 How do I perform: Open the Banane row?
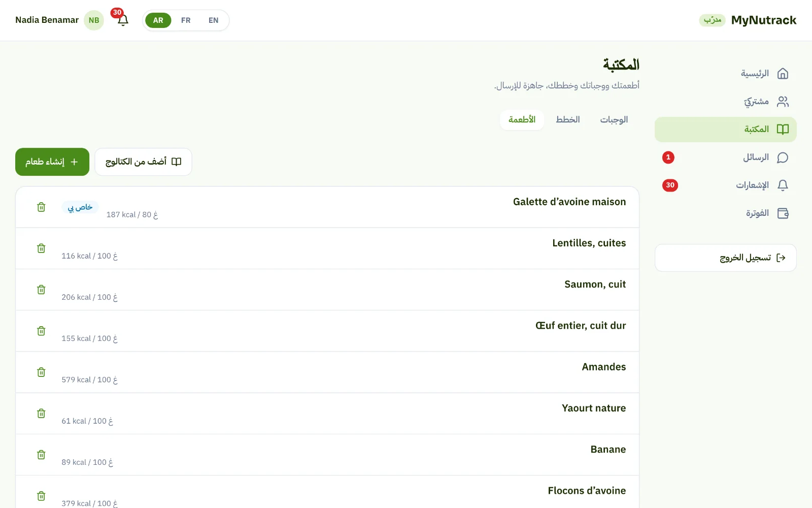tap(327, 455)
